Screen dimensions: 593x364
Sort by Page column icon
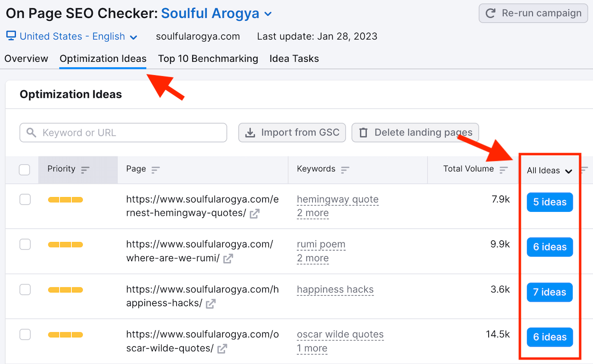(156, 170)
